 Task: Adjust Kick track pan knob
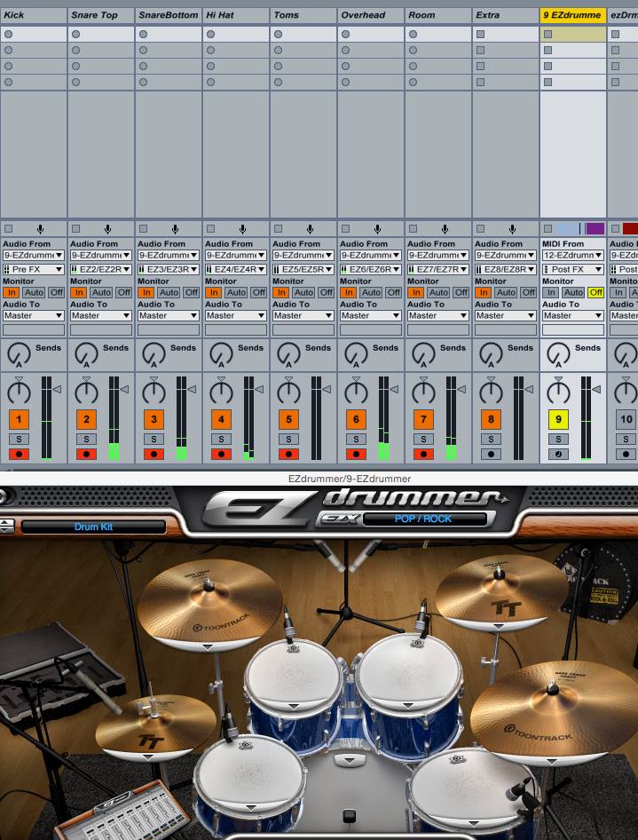coord(19,392)
